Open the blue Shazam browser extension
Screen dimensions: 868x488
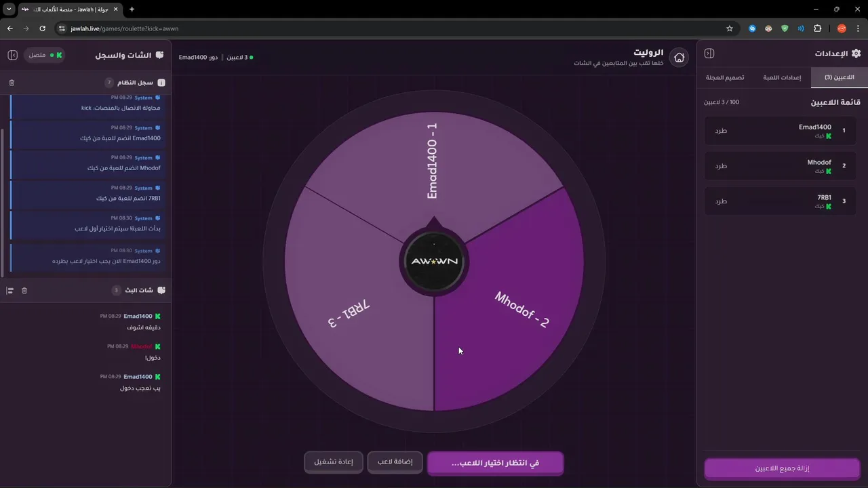[752, 28]
